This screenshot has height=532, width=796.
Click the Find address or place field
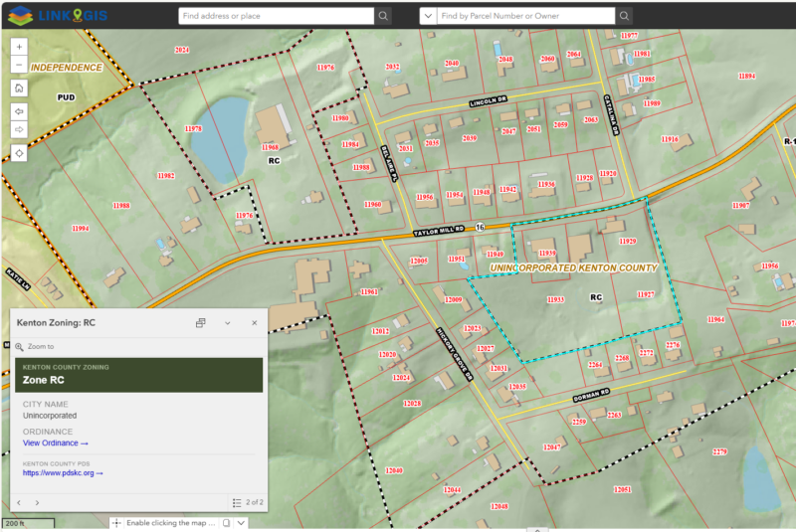[x=276, y=16]
